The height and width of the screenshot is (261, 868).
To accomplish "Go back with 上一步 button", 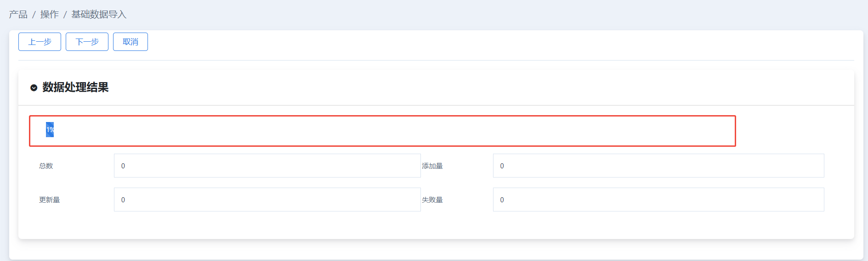I will [x=40, y=42].
